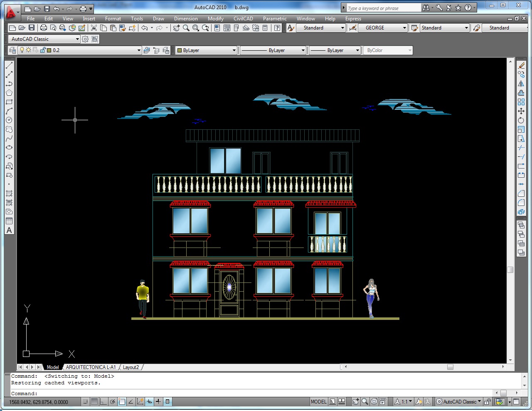Toggle Grid Display in status bar
The height and width of the screenshot is (411, 532).
point(94,402)
